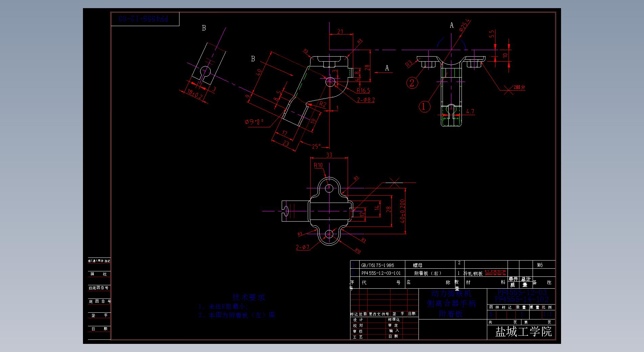This screenshot has height=352, width=644.
Task: Click the 14 dimension on the plan view
Action: pos(377,208)
